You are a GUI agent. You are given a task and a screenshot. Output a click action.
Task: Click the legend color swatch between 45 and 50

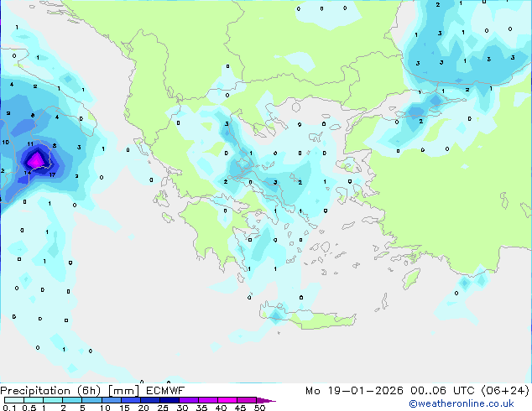pyautogui.click(x=247, y=400)
